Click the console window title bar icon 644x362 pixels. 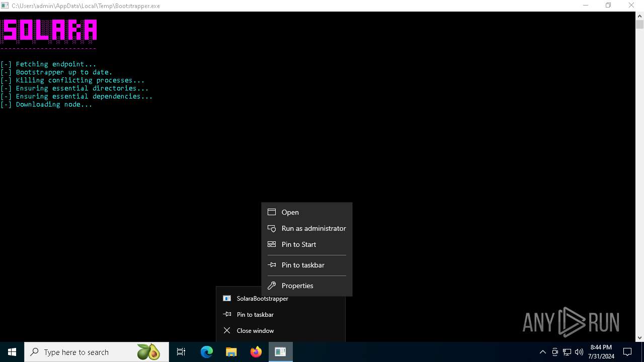(x=5, y=6)
